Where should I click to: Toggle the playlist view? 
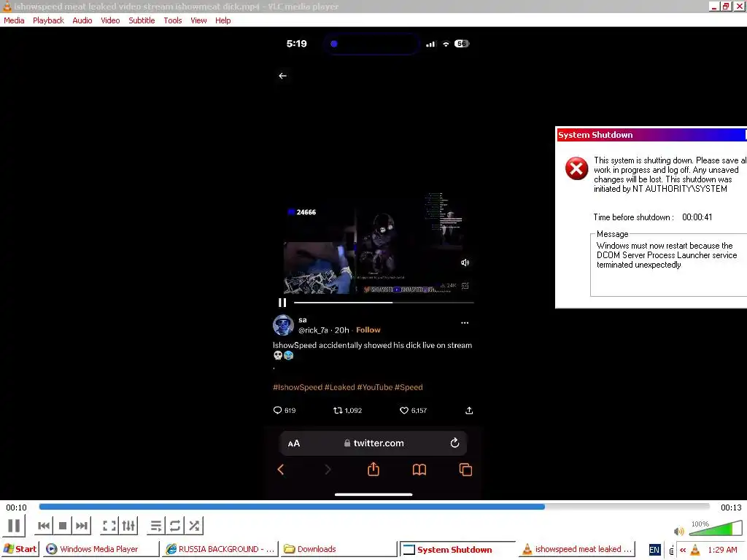156,526
